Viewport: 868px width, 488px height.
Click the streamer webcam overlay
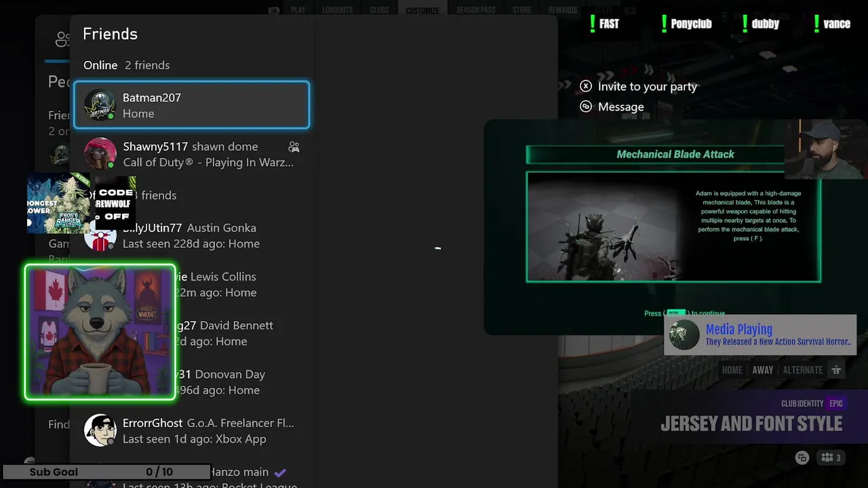pos(826,149)
